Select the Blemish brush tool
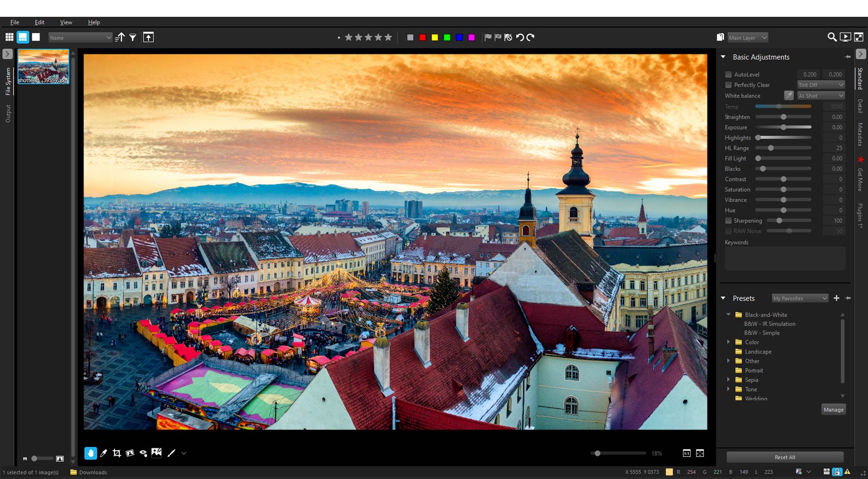 [171, 453]
